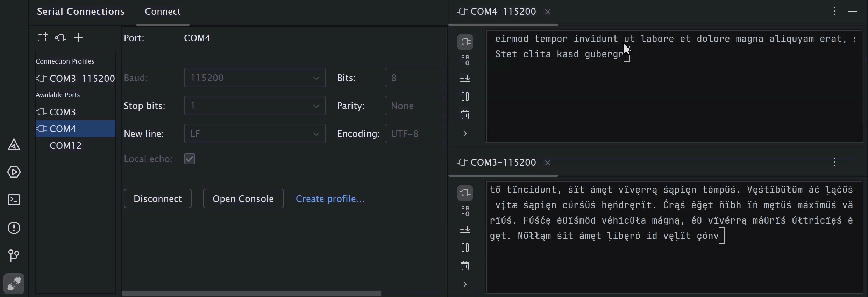Add a new connection with plus icon
Screen dimensions: 868x297
[79, 37]
